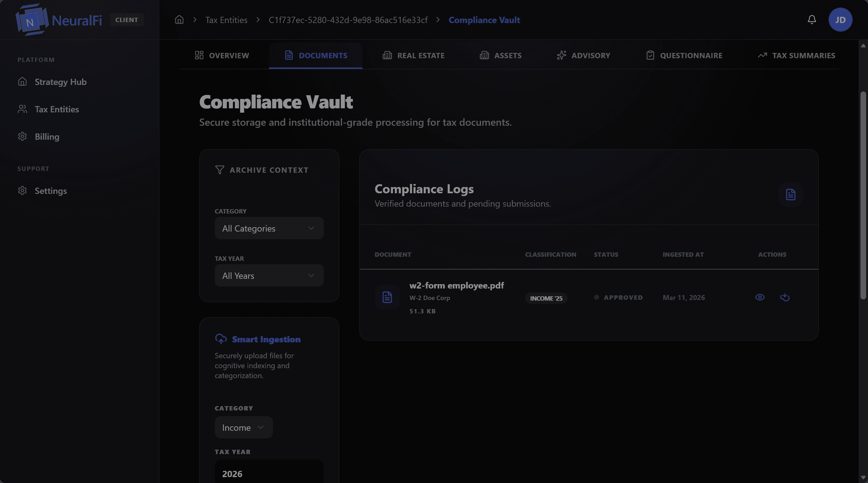Image resolution: width=868 pixels, height=483 pixels.
Task: Click the scrollbar up arrow
Action: [x=863, y=45]
